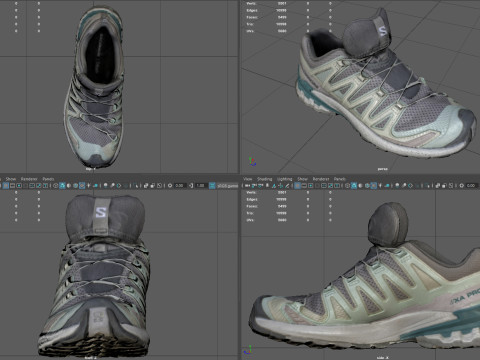
Task: Toggle Field Chart in the side view toolbar
Action: point(324,186)
